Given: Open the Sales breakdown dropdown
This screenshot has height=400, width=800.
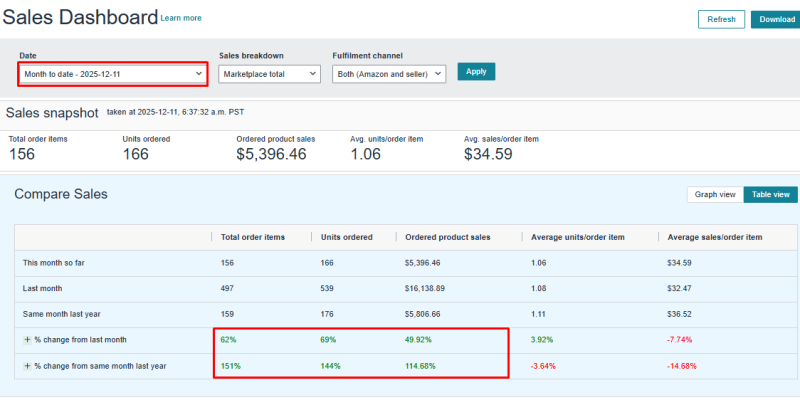Looking at the screenshot, I should pos(268,73).
